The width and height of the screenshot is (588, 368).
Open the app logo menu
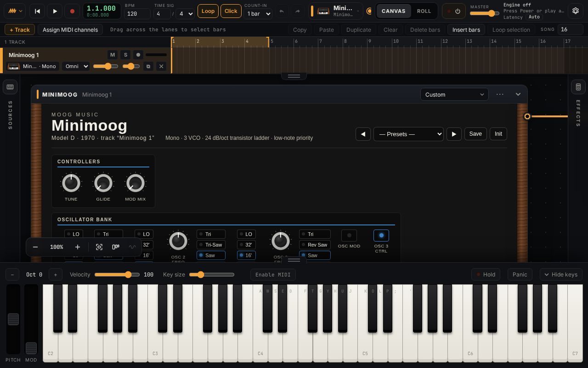(x=15, y=11)
